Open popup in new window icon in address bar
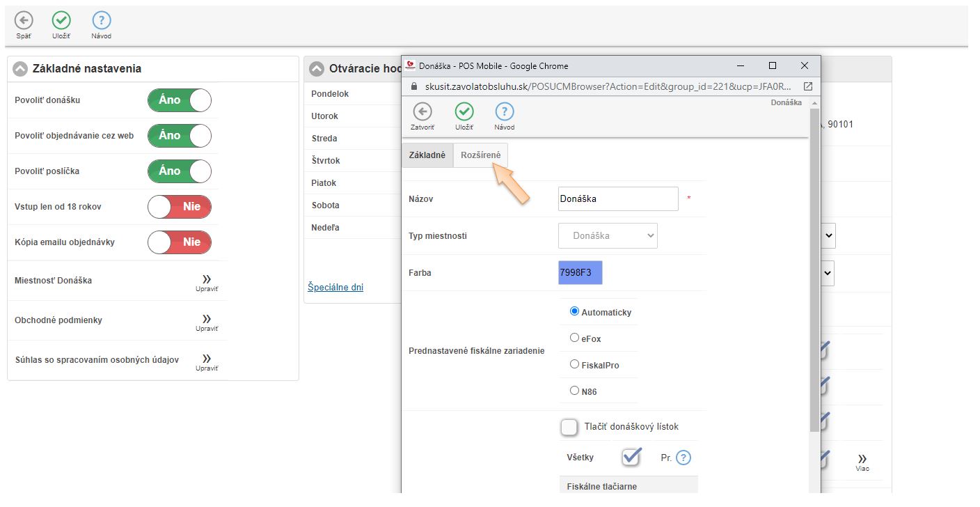This screenshot has width=980, height=507. point(807,86)
